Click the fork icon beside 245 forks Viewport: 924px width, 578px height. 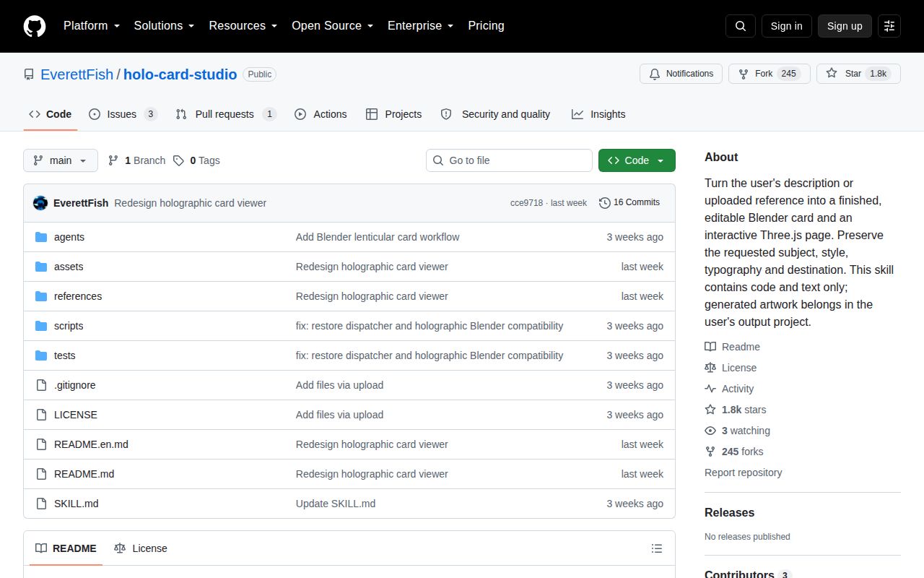tap(710, 452)
